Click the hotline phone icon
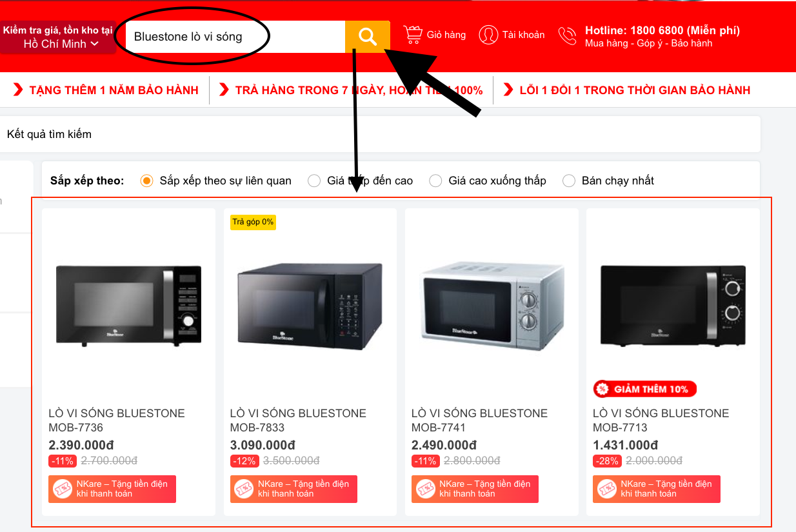This screenshot has width=796, height=532. click(568, 36)
